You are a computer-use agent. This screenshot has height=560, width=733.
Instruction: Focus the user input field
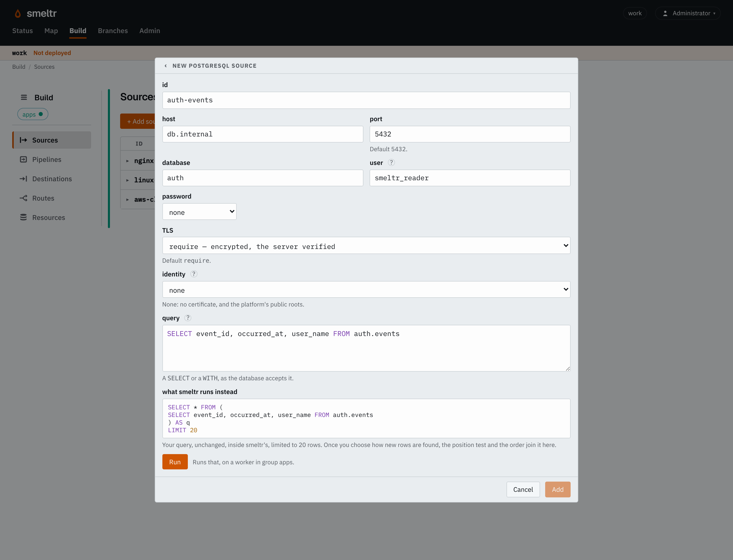470,178
